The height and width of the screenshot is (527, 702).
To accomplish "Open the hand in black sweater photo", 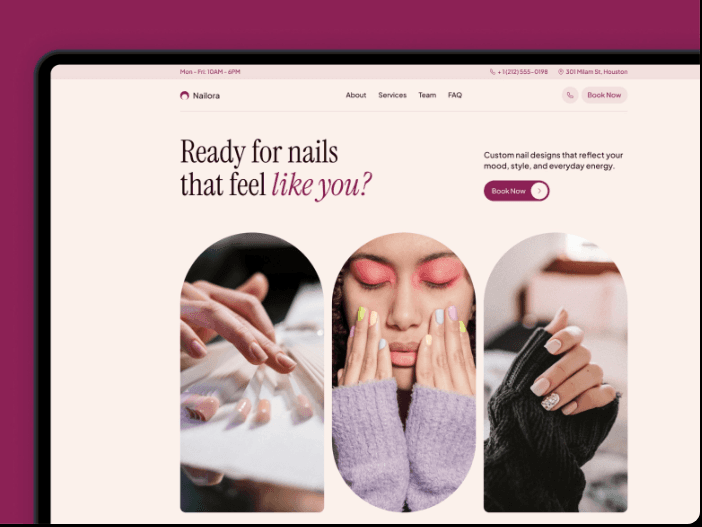I will 556,372.
